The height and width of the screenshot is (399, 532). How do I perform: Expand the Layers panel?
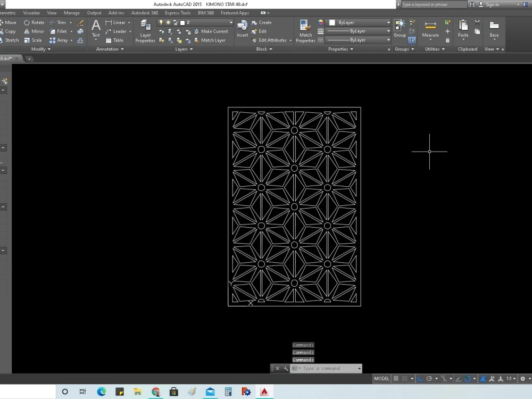tap(184, 49)
